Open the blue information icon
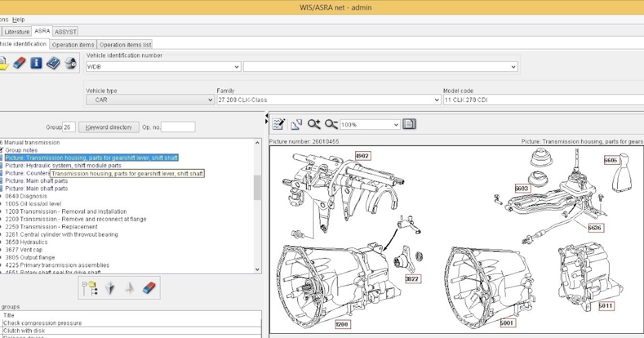The height and width of the screenshot is (338, 644). coord(36,63)
